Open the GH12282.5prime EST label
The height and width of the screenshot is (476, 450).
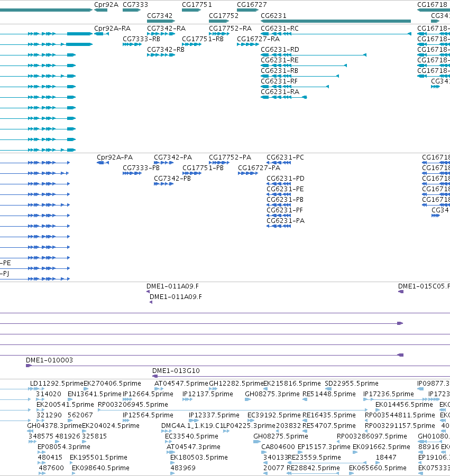236,384
